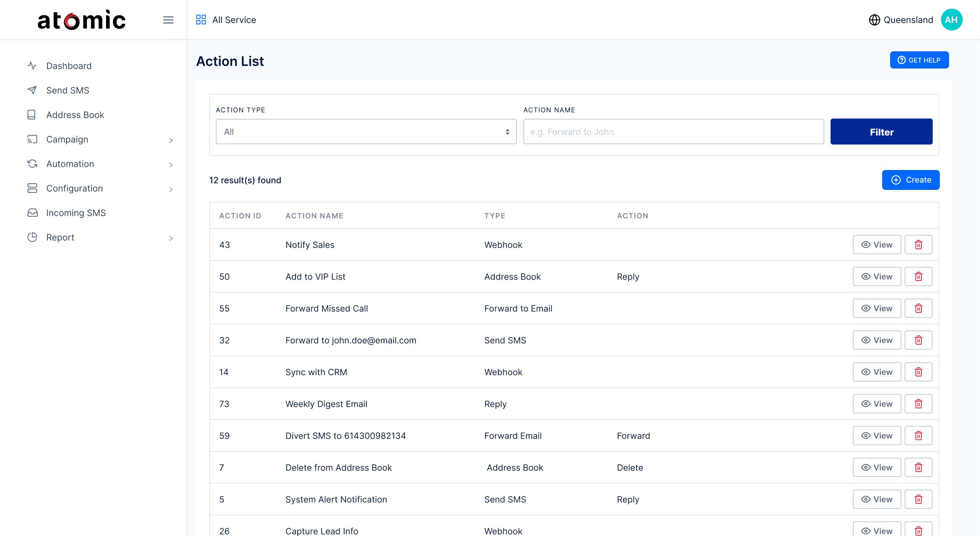Open the Action Type dropdown
The width and height of the screenshot is (980, 536).
[x=366, y=132]
